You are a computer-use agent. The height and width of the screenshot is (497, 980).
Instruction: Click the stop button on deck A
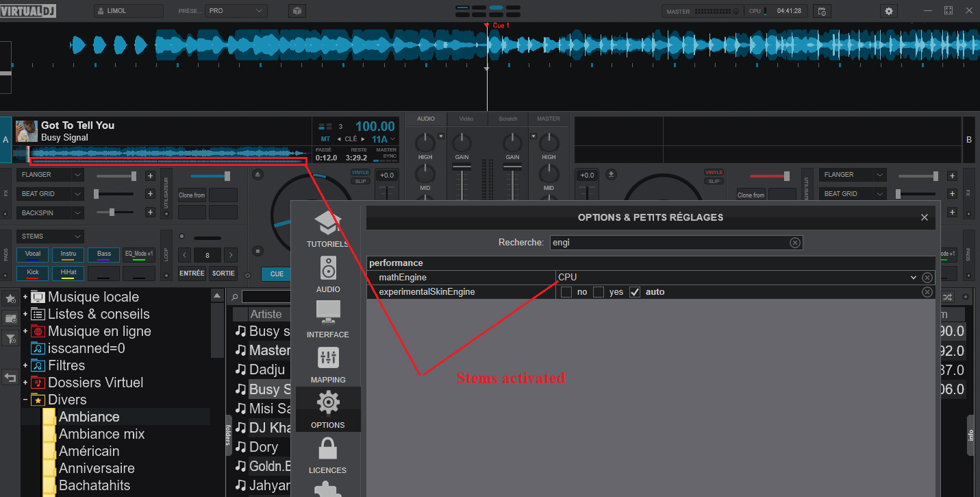coord(257,250)
